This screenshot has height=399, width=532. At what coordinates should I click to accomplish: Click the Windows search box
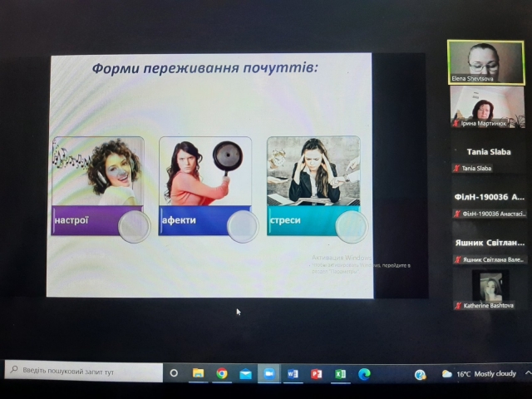[84, 372]
